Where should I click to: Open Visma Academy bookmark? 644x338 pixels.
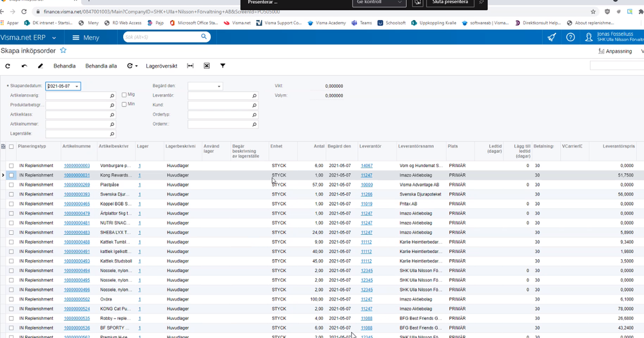click(x=327, y=23)
